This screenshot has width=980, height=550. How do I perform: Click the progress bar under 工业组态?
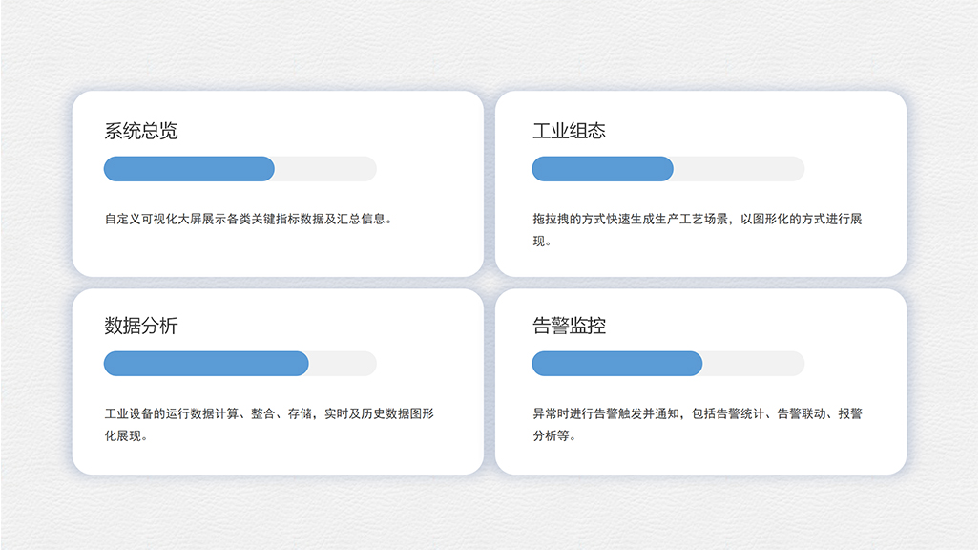[668, 169]
